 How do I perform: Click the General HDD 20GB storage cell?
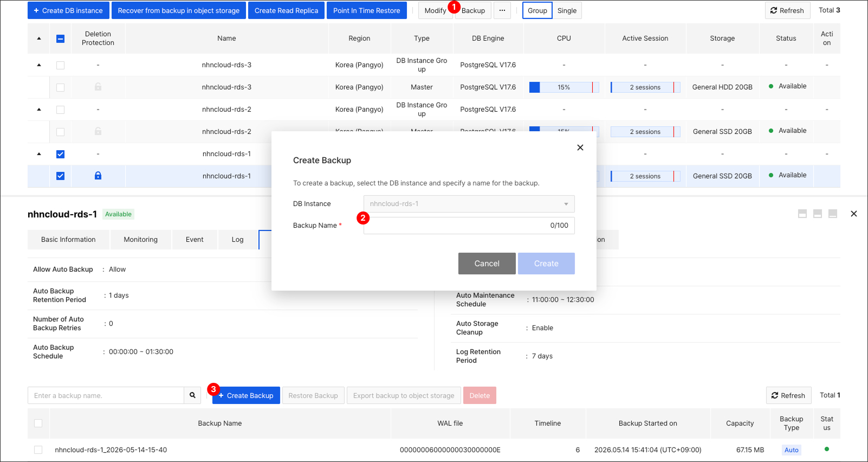722,87
